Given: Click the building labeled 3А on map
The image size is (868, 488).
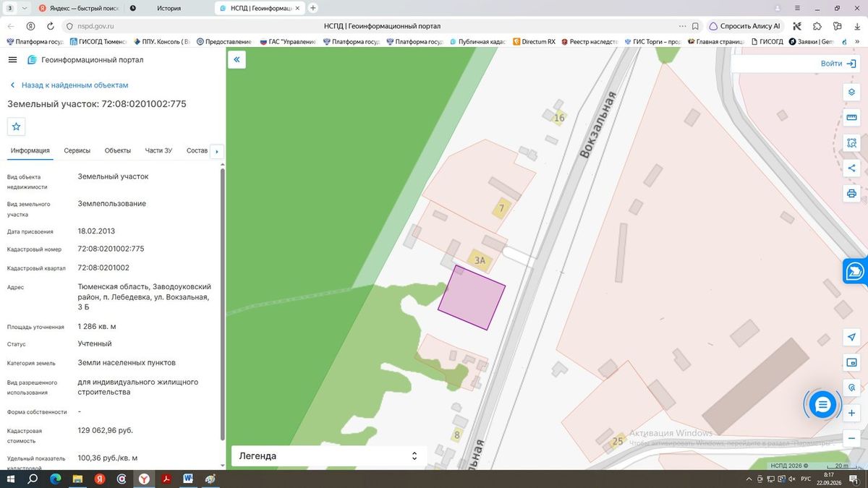Looking at the screenshot, I should click(479, 260).
